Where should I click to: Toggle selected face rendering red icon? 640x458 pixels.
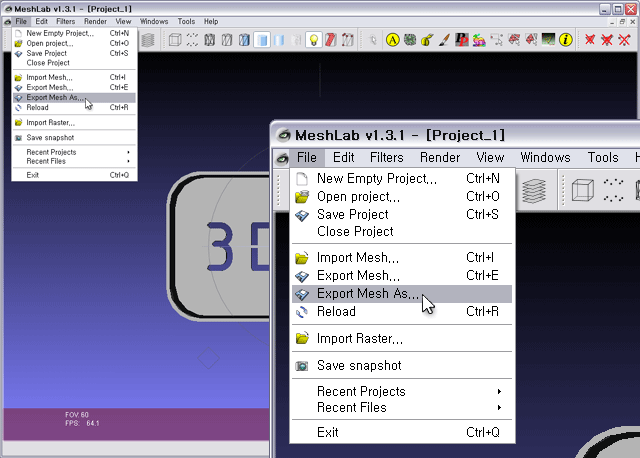(331, 40)
